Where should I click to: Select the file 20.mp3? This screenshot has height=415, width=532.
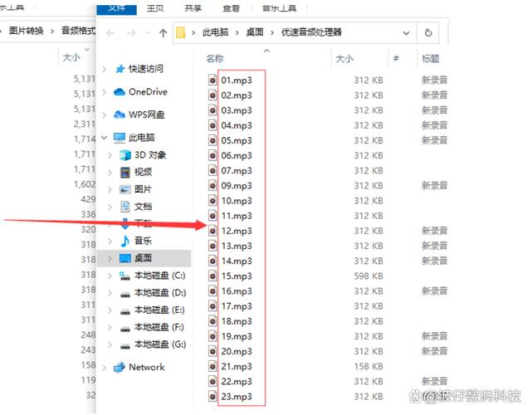coord(237,351)
